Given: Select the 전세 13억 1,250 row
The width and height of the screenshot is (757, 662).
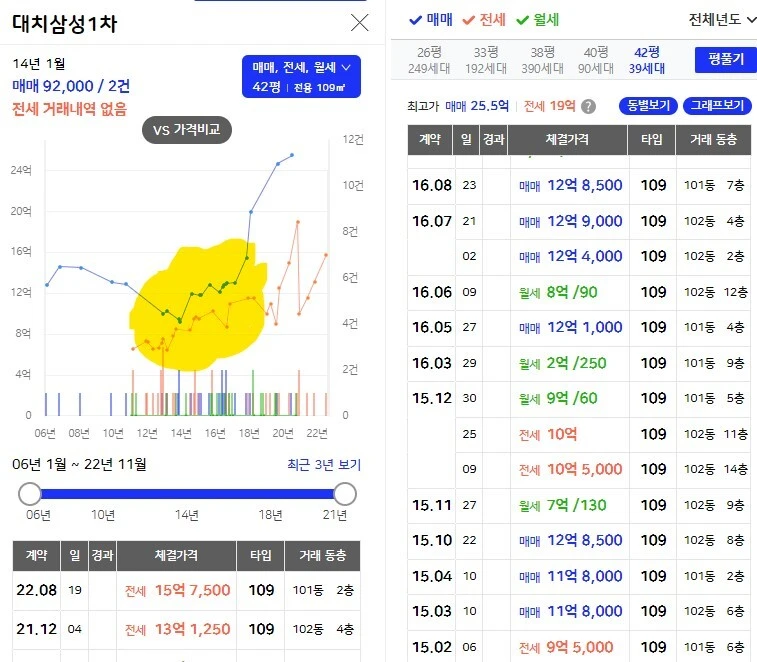Looking at the screenshot, I should 186,630.
